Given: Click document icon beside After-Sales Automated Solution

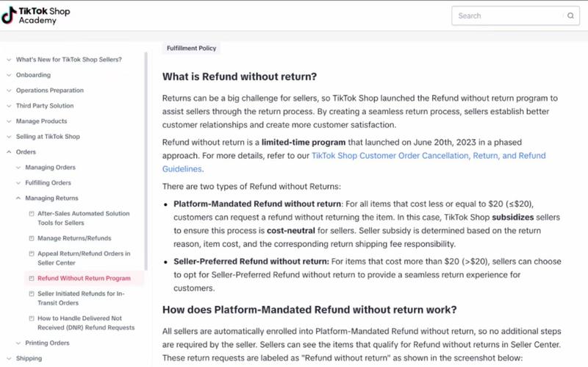Looking at the screenshot, I should [32, 213].
